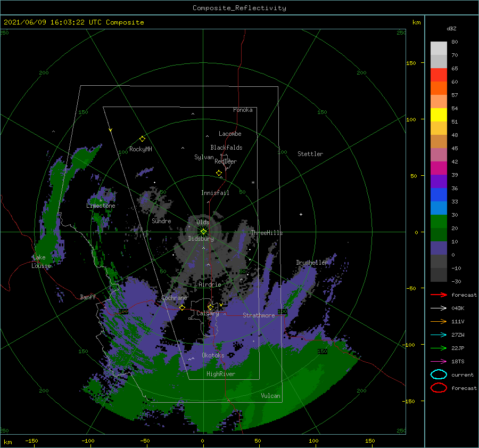
Task: Click the cyan current ellipse icon
Action: [x=439, y=374]
